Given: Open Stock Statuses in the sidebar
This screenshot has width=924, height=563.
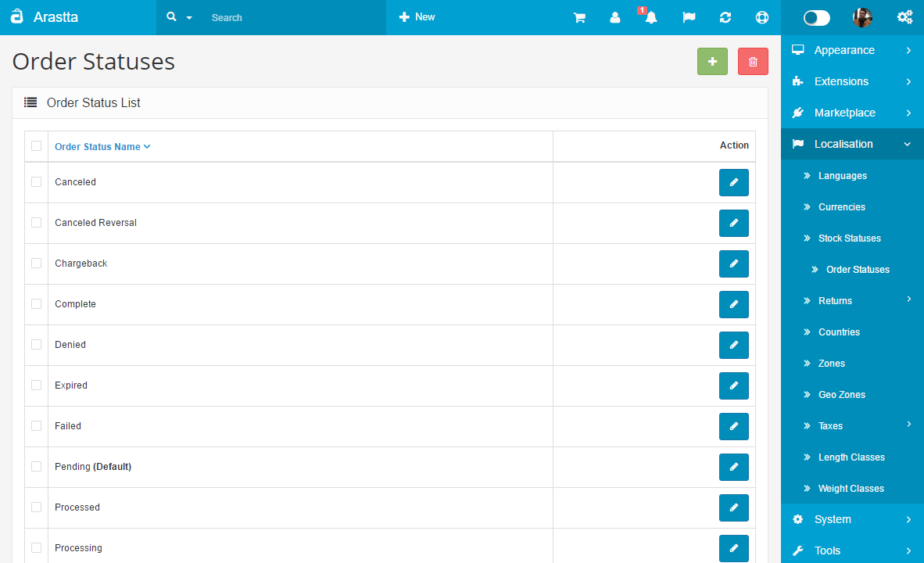Looking at the screenshot, I should pyautogui.click(x=849, y=238).
